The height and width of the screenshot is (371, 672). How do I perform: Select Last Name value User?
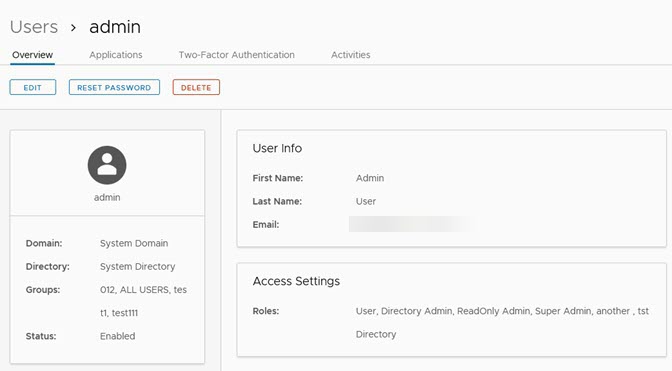[x=366, y=201]
